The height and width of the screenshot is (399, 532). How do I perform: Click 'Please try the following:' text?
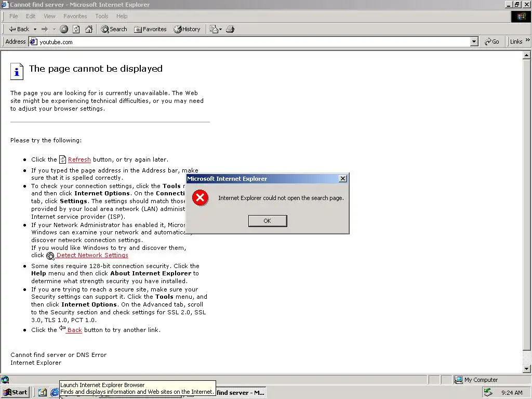coord(46,140)
